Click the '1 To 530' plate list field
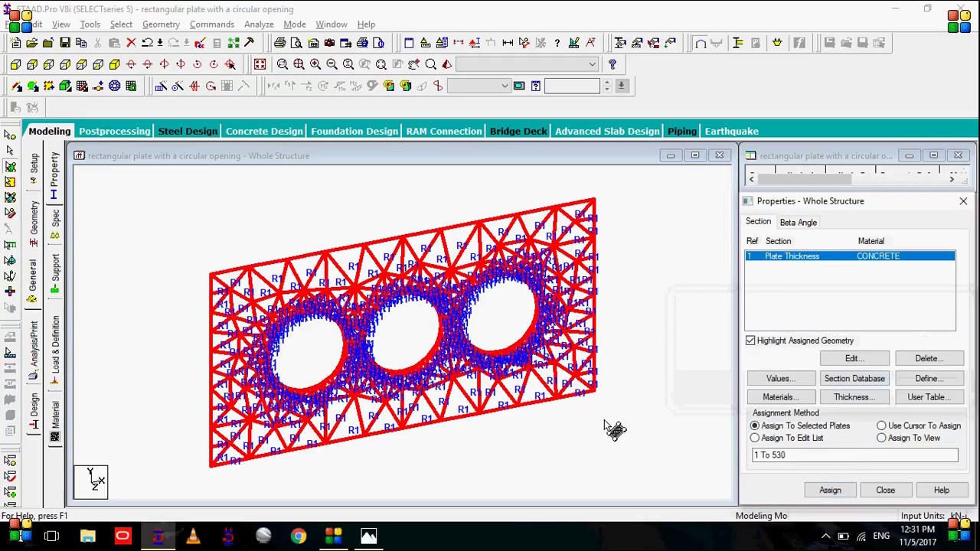Viewport: 980px width, 551px height. tap(854, 455)
